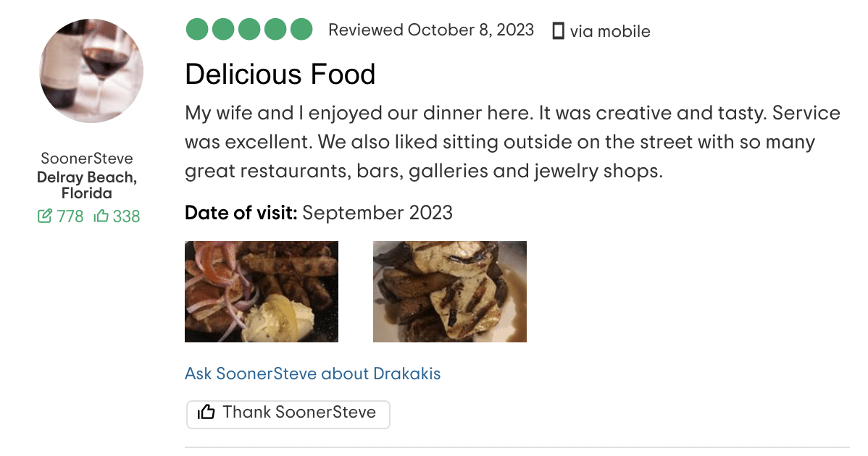Select the first green rating bubble
This screenshot has width=868, height=456.
(x=196, y=29)
